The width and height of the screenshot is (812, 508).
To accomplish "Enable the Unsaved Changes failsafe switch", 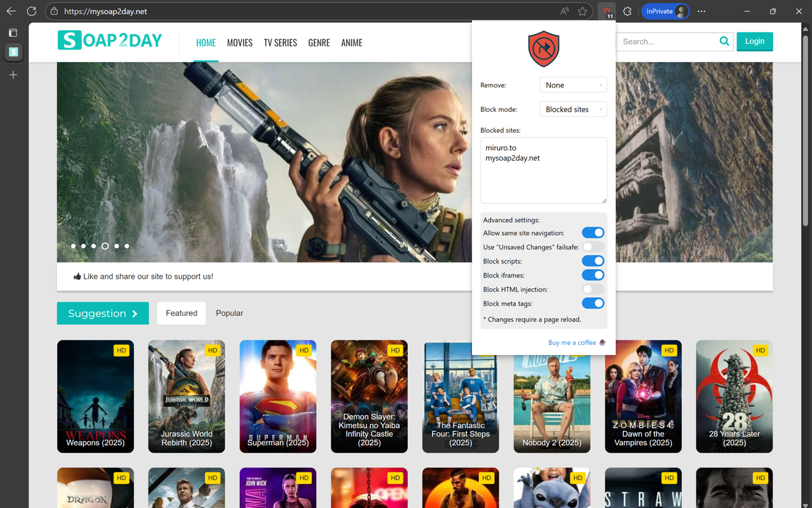I will (593, 247).
